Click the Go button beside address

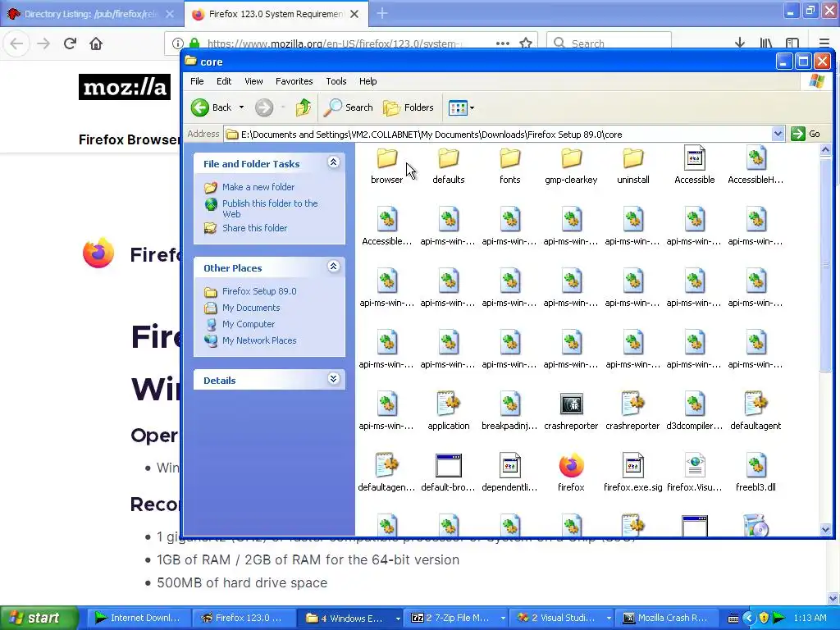[806, 134]
